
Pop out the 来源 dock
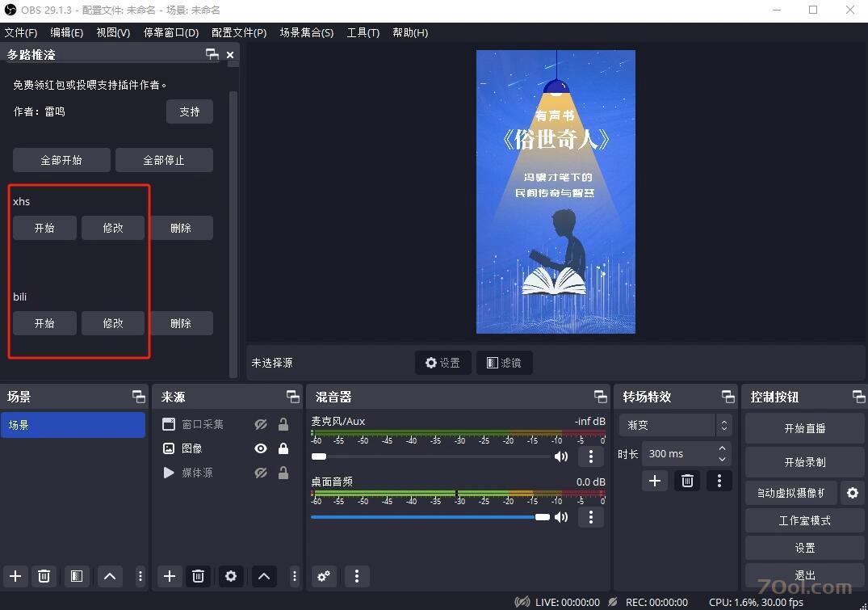click(x=292, y=396)
